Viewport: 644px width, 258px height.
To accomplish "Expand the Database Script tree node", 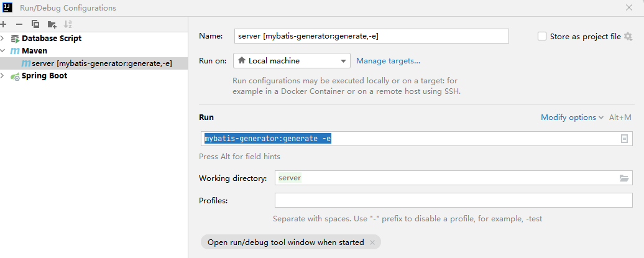I will coord(3,39).
